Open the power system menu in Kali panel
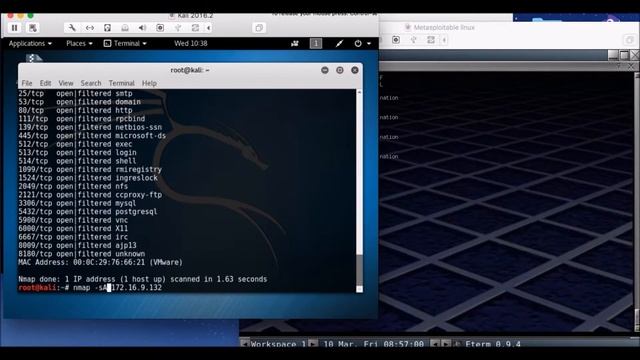Viewport: 640px width, 360px height. coord(362,43)
